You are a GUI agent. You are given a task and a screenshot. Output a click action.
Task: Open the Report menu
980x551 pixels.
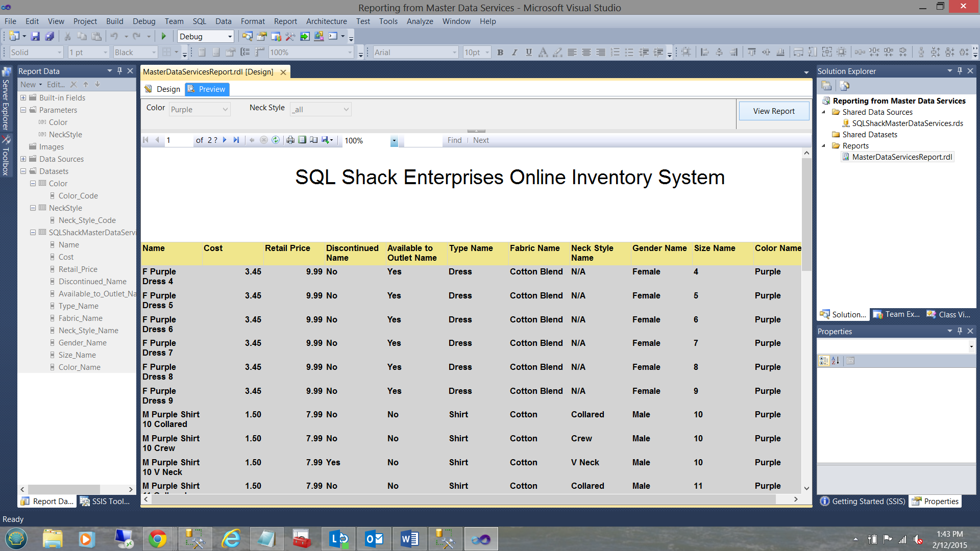(285, 21)
